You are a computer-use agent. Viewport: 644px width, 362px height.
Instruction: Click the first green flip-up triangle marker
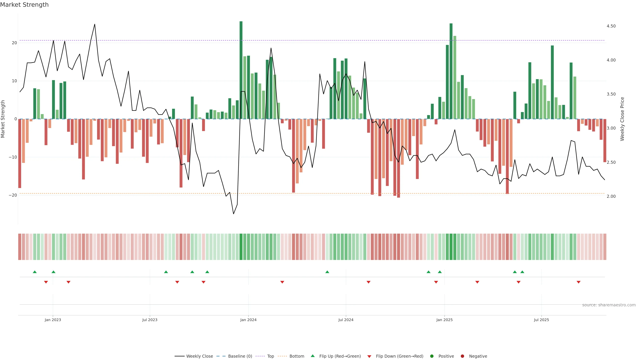pos(35,272)
